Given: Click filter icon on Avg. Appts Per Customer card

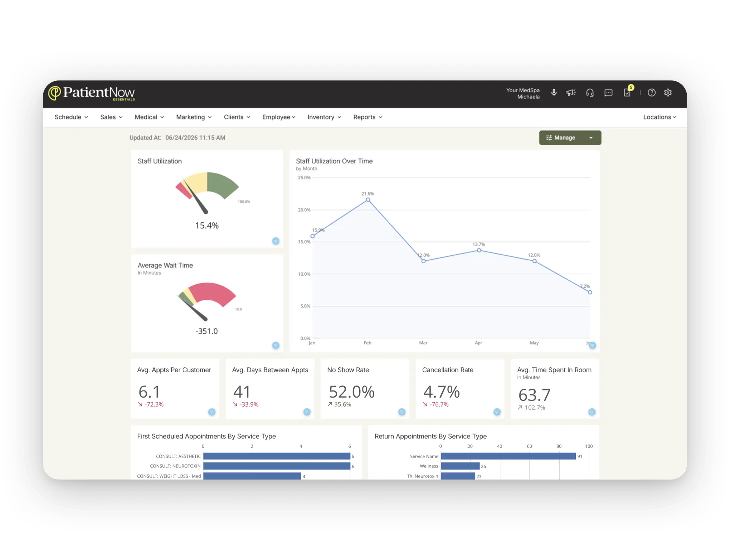Looking at the screenshot, I should point(212,412).
